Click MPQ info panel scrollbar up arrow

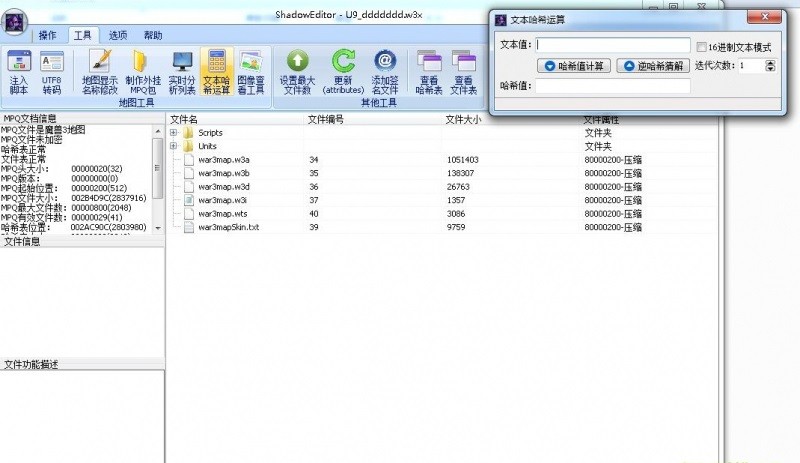click(158, 132)
